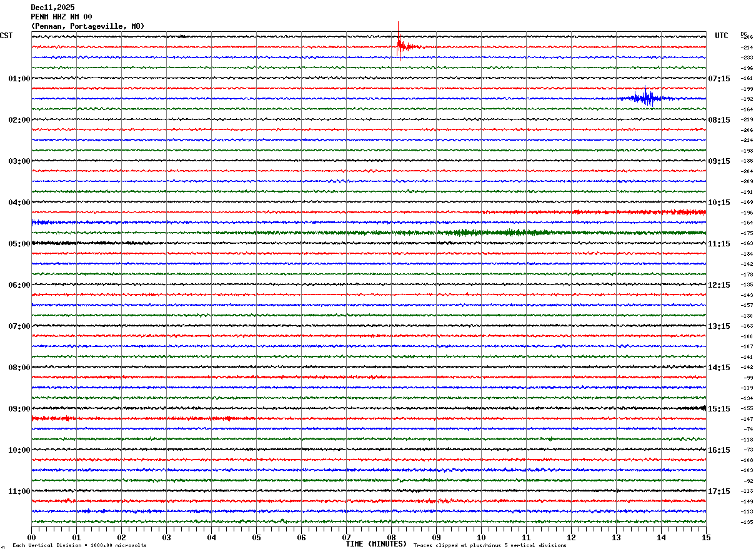Click the TIME (MINUTES) axis title
Screen dimensions: 756x554
coord(376,544)
